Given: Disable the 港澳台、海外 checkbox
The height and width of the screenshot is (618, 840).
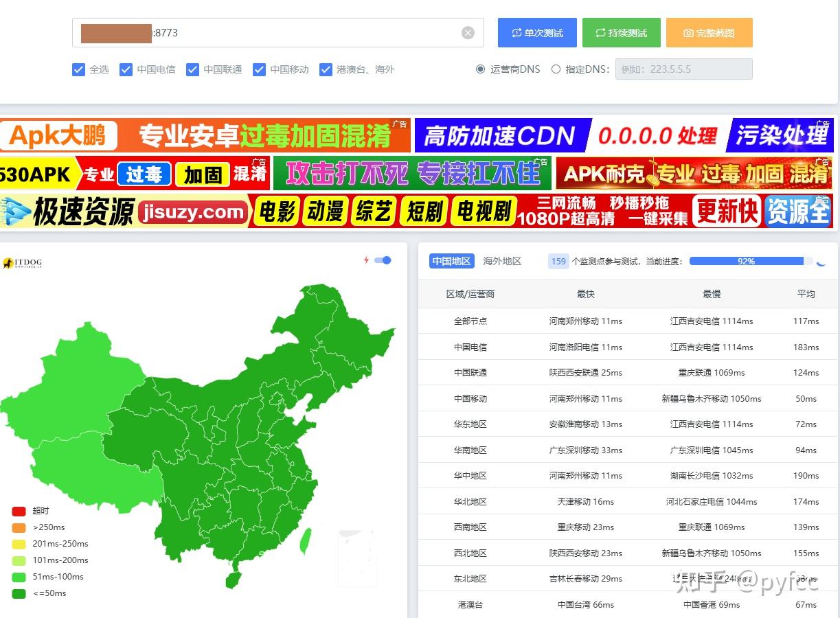Looking at the screenshot, I should pos(326,69).
